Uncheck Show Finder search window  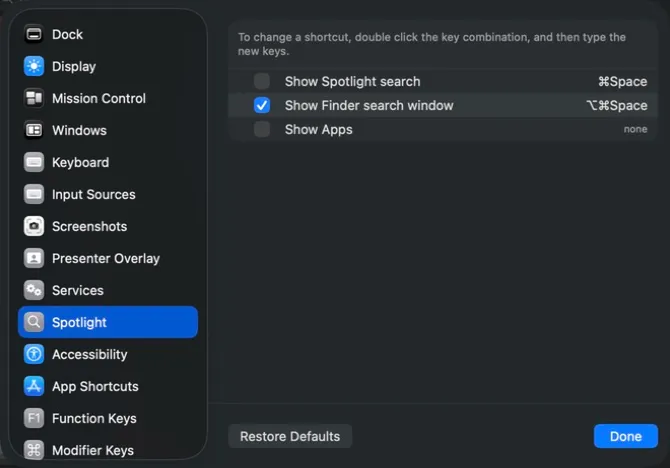[262, 105]
